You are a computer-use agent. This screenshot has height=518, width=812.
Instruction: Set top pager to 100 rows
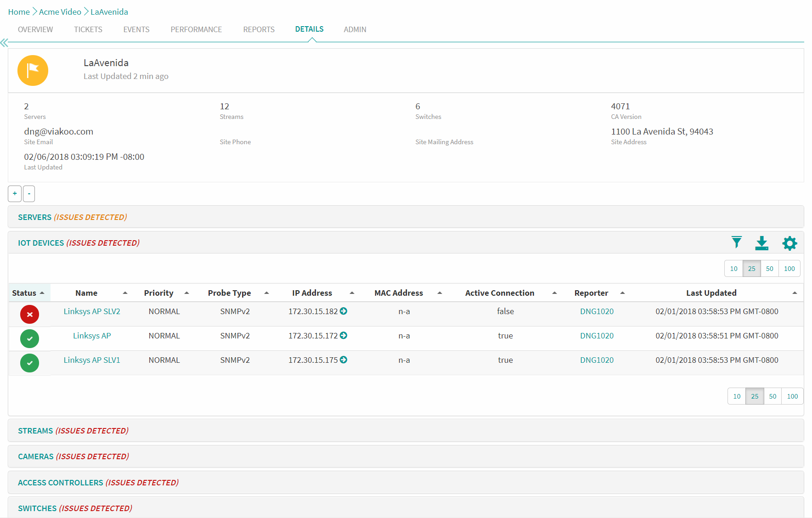pyautogui.click(x=789, y=269)
